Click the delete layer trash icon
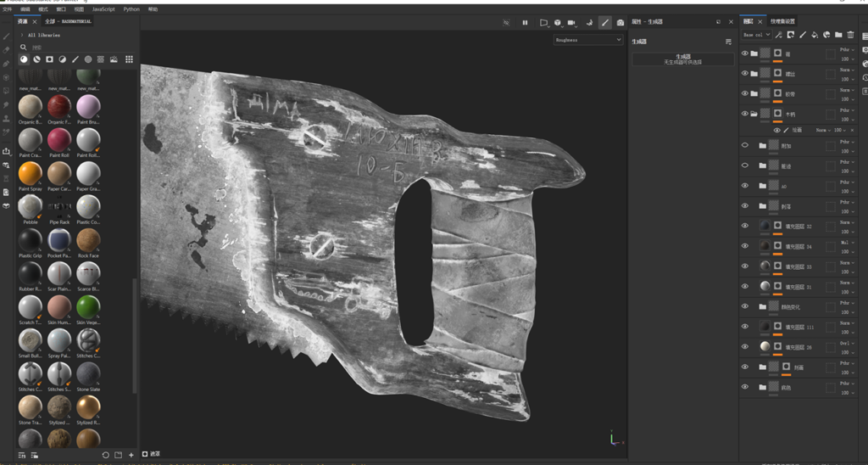The width and height of the screenshot is (868, 465). click(850, 35)
